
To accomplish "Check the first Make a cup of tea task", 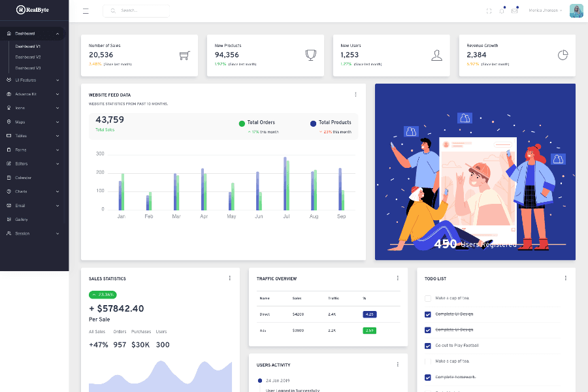I will (427, 298).
